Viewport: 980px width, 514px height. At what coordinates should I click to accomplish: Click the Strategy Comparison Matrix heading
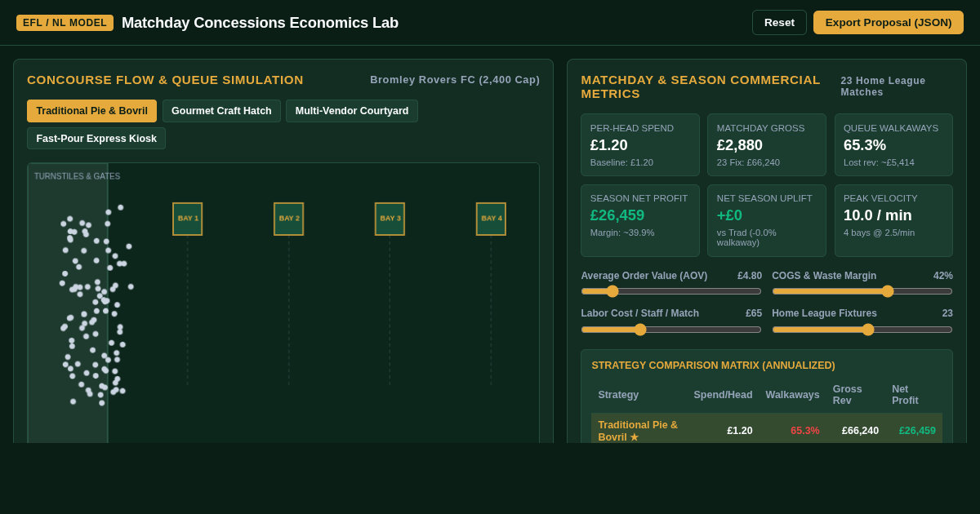(713, 366)
